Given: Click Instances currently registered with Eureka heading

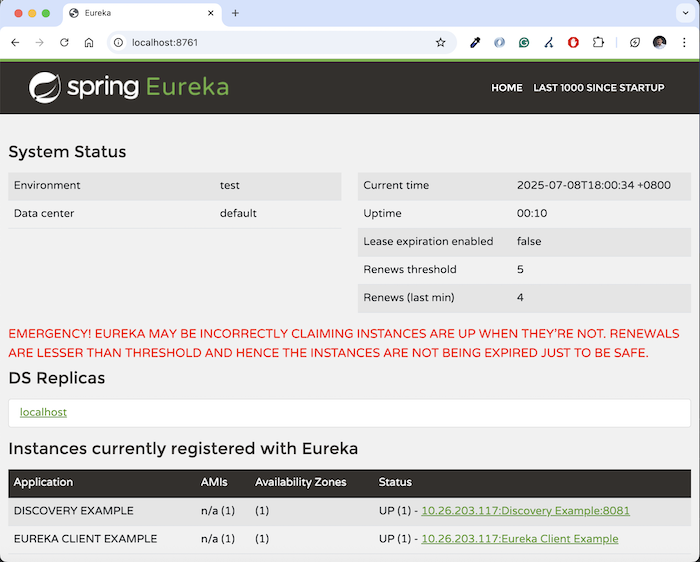Looking at the screenshot, I should [x=183, y=449].
